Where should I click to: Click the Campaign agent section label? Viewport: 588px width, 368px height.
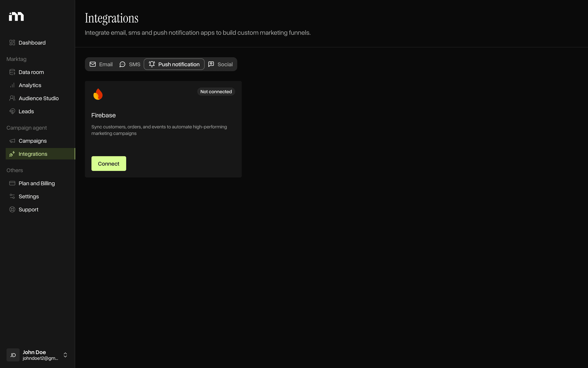pyautogui.click(x=27, y=128)
